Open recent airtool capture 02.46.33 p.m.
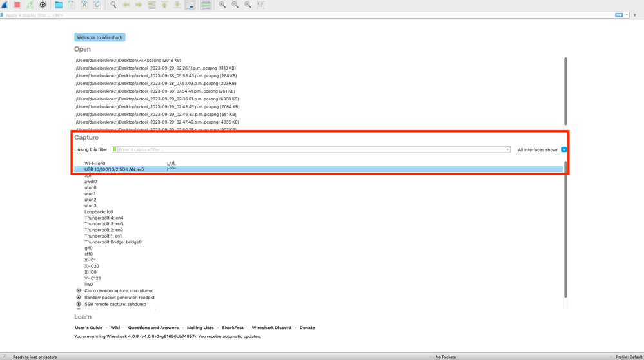Image resolution: width=644 pixels, height=360 pixels. (155, 115)
